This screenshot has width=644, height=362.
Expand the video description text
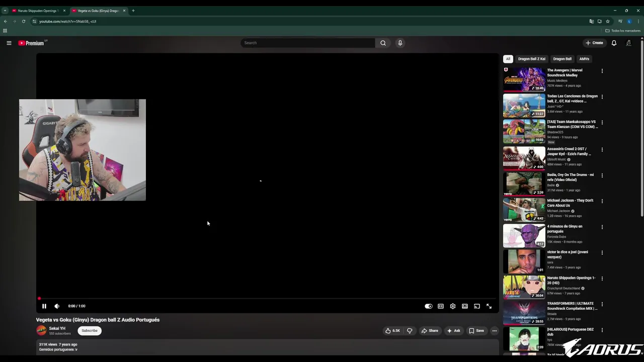coord(267,347)
